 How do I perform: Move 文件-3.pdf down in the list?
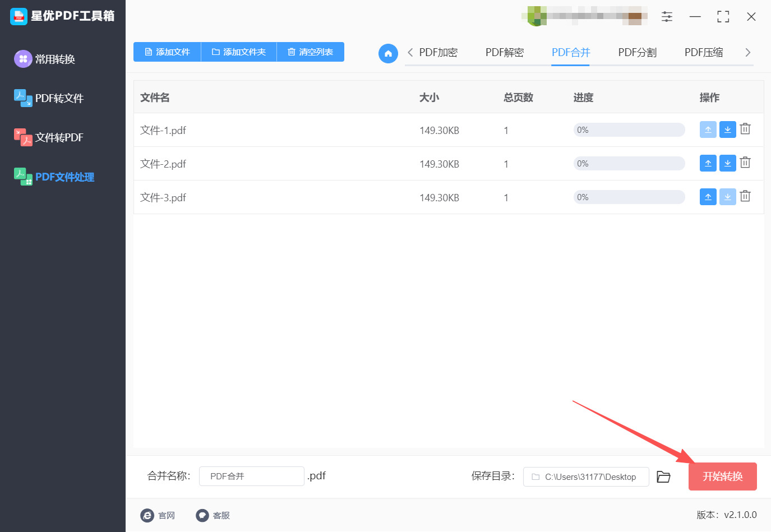pyautogui.click(x=727, y=197)
